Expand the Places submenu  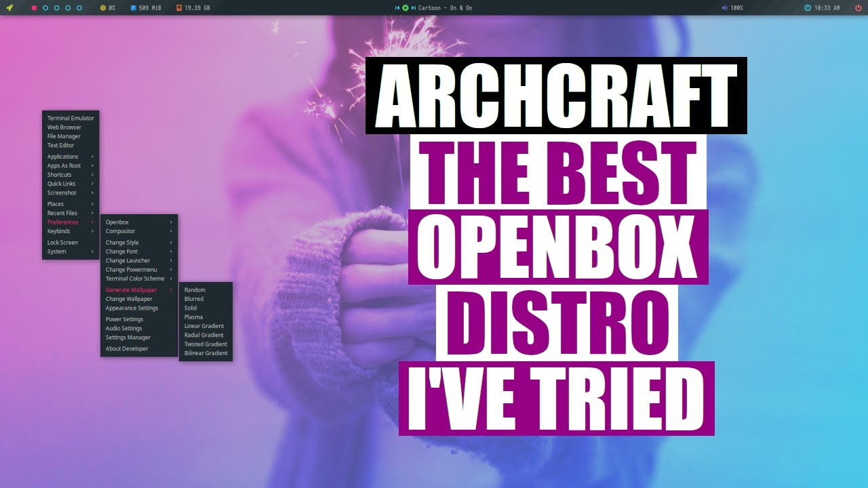[x=71, y=204]
